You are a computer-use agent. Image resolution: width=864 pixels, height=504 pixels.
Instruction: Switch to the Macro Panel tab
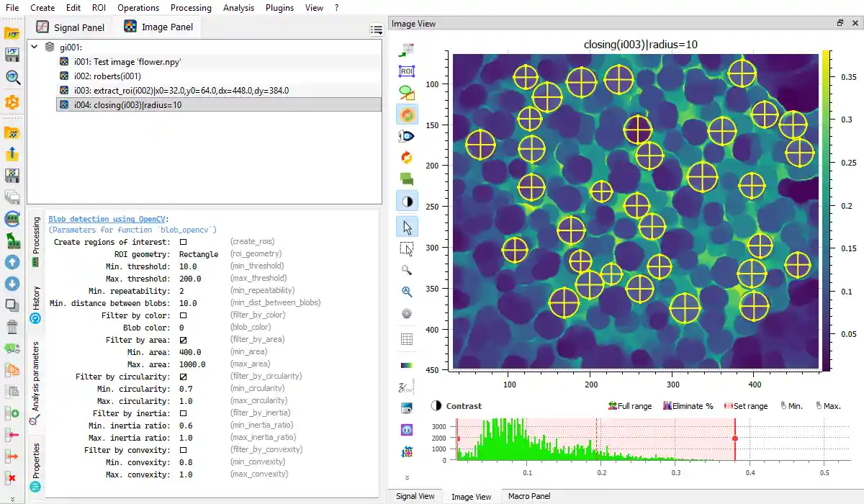pyautogui.click(x=528, y=495)
